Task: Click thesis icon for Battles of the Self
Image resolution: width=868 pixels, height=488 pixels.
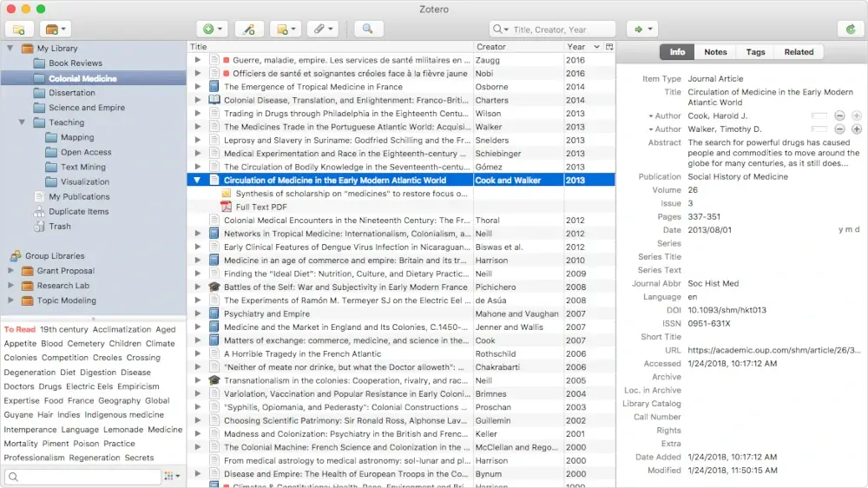Action: pyautogui.click(x=214, y=287)
